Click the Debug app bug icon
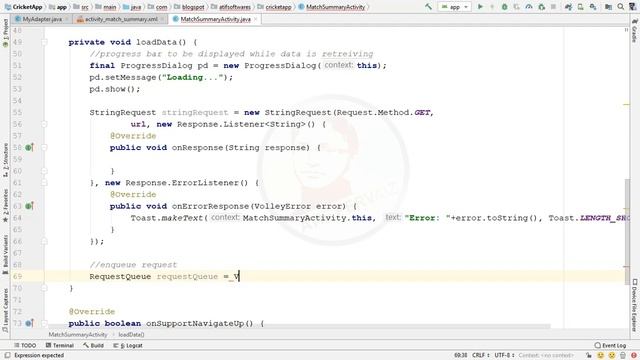 coord(504,7)
